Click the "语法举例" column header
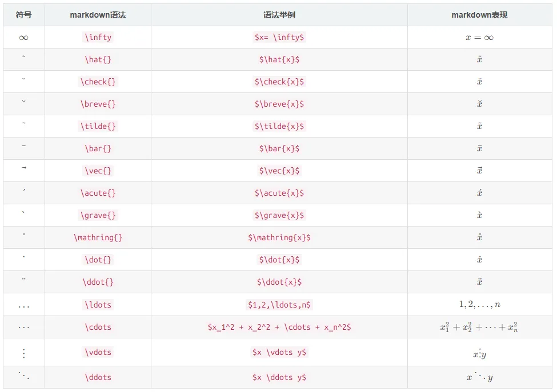Screen dimensions: 557x392 (x=279, y=15)
